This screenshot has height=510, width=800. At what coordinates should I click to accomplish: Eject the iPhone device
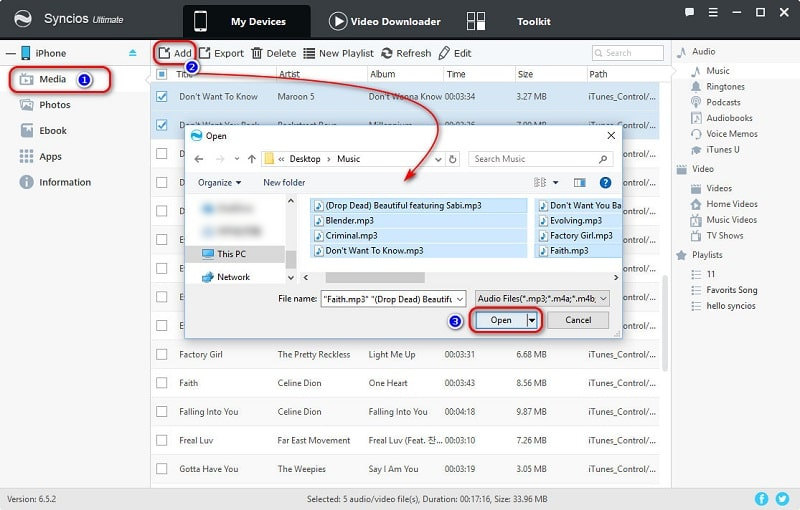(x=133, y=53)
